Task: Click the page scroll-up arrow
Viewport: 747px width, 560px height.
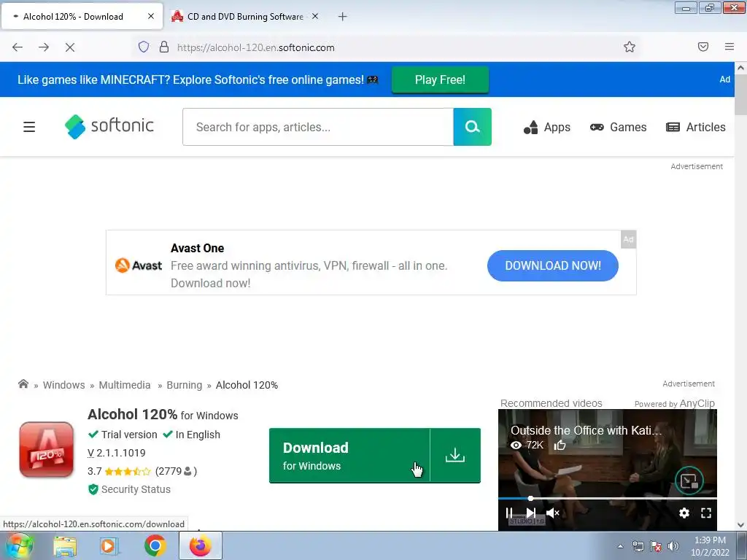Action: click(741, 68)
